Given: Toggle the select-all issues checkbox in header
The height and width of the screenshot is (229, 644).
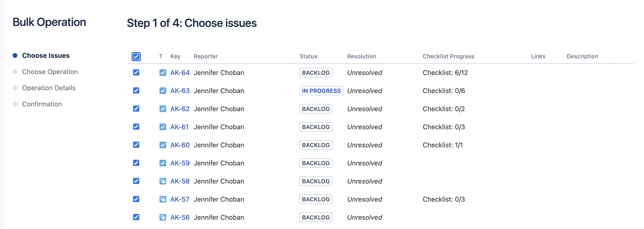Looking at the screenshot, I should click(x=136, y=56).
